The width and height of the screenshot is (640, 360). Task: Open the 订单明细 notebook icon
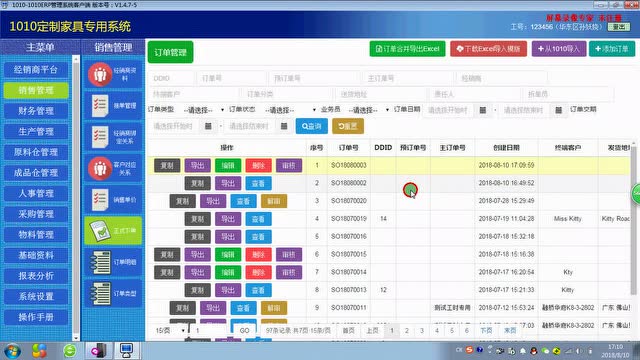100,262
